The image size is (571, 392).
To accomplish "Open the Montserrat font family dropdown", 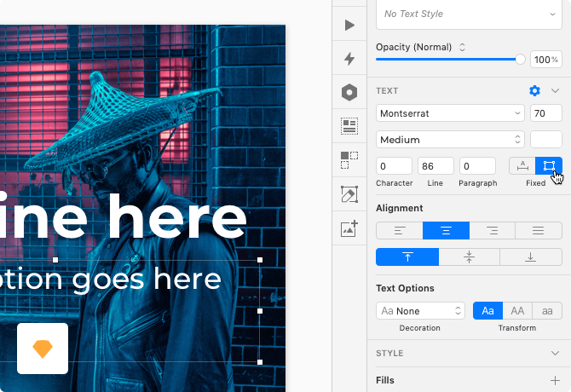I will click(x=450, y=113).
